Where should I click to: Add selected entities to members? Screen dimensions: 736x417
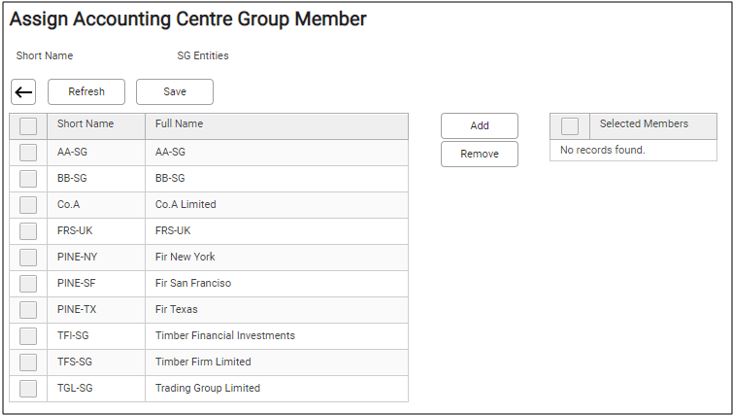(x=479, y=126)
